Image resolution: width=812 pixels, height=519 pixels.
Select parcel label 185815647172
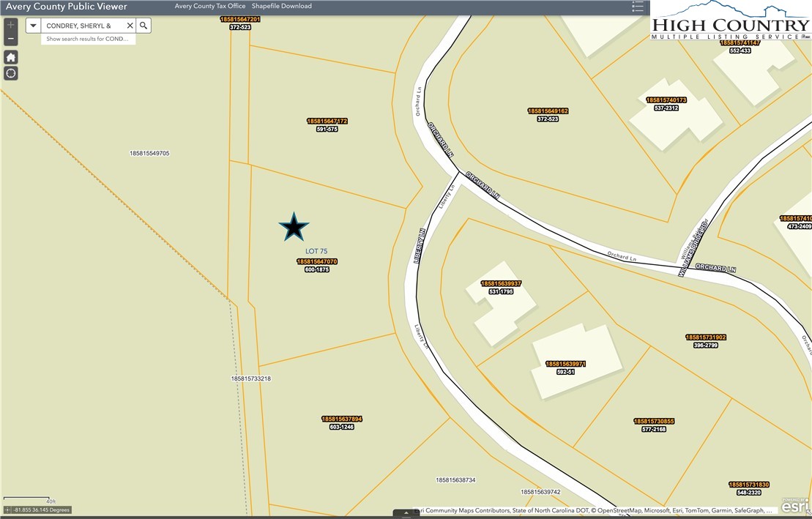tap(327, 121)
